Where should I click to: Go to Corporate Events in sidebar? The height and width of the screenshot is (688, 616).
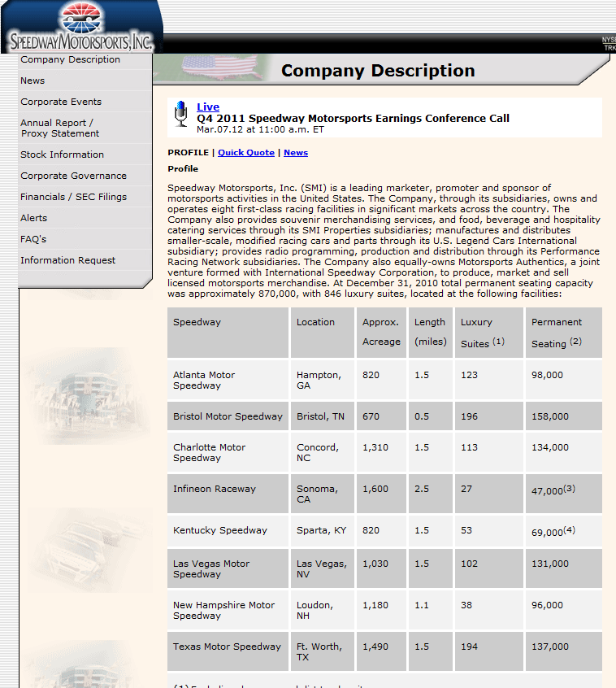(61, 102)
